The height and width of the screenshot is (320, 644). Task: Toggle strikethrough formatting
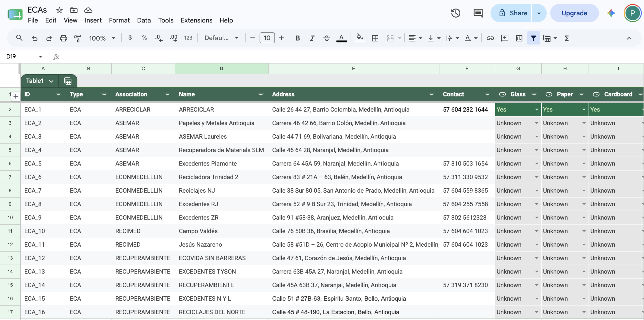[327, 38]
